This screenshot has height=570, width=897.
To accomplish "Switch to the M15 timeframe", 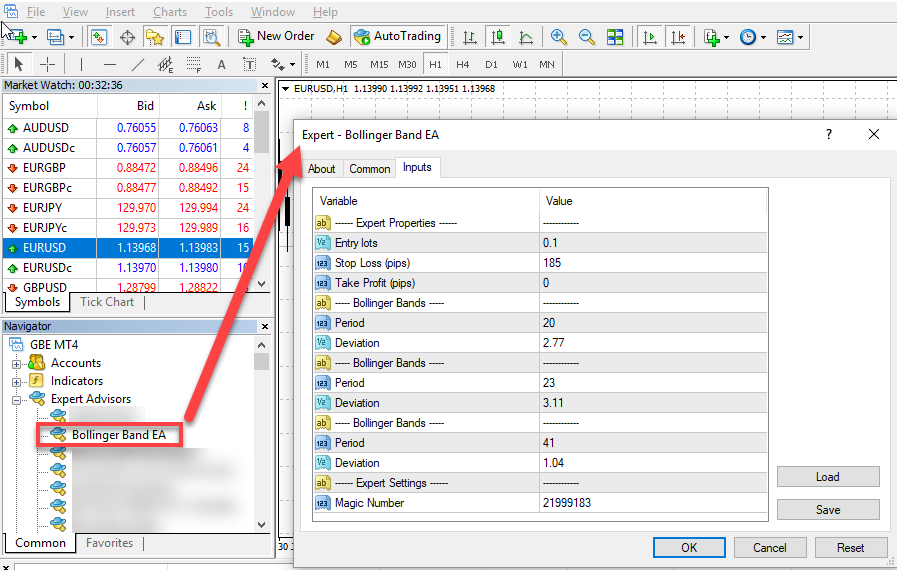I will pyautogui.click(x=379, y=65).
